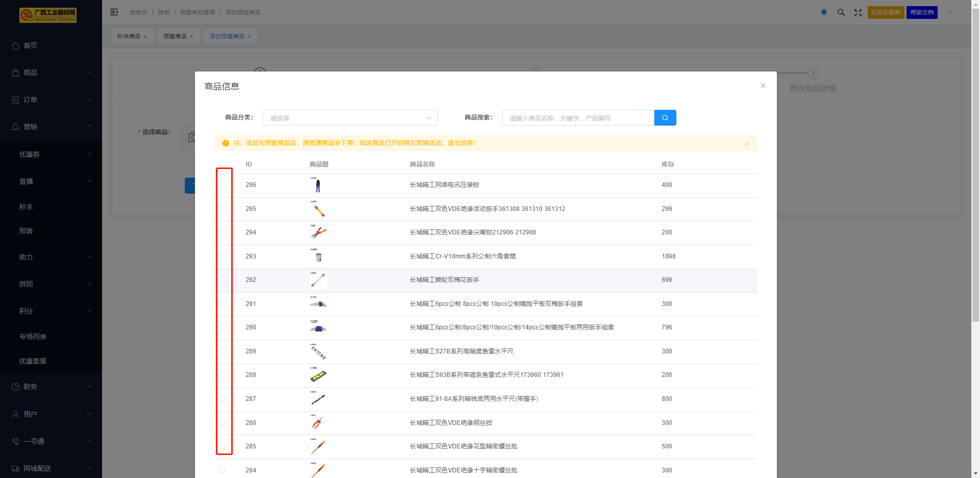The height and width of the screenshot is (478, 980).
Task: Click the notification bell icon
Action: coord(823,12)
